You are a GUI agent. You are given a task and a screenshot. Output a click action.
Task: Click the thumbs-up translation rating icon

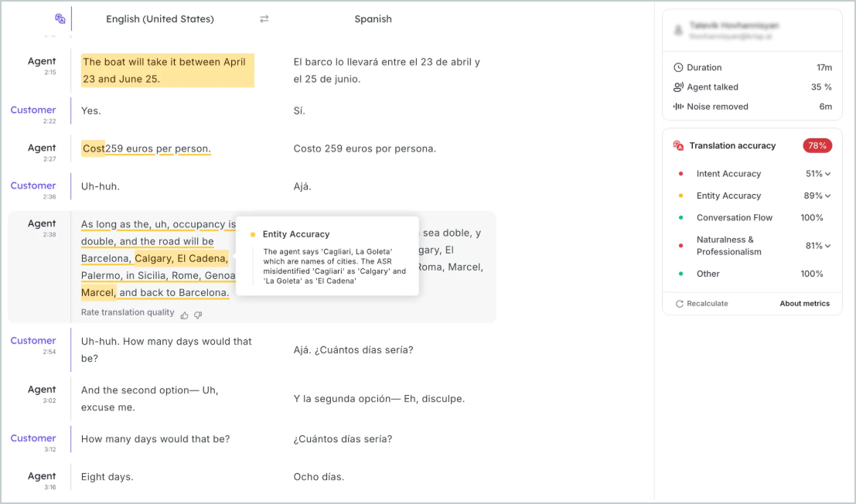coord(184,315)
